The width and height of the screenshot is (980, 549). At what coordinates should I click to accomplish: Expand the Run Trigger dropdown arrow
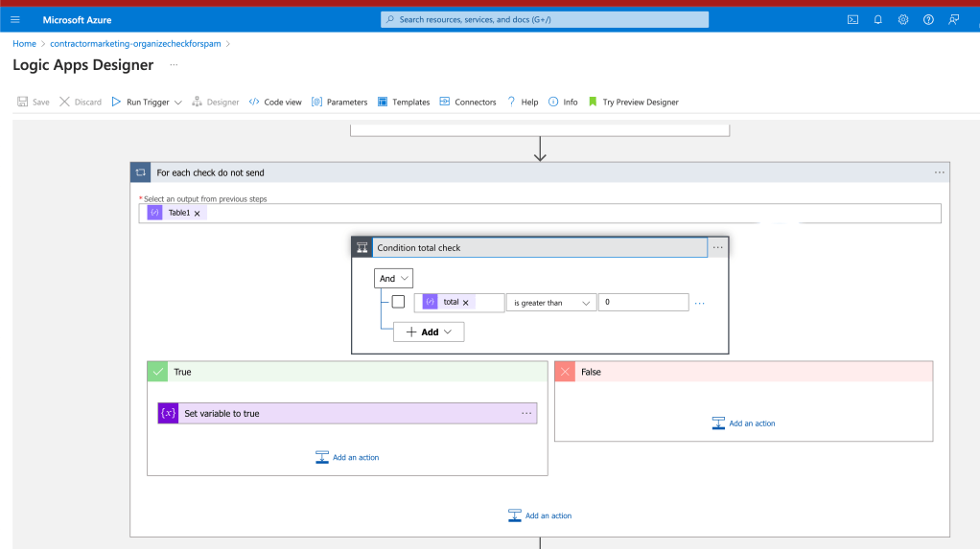178,103
